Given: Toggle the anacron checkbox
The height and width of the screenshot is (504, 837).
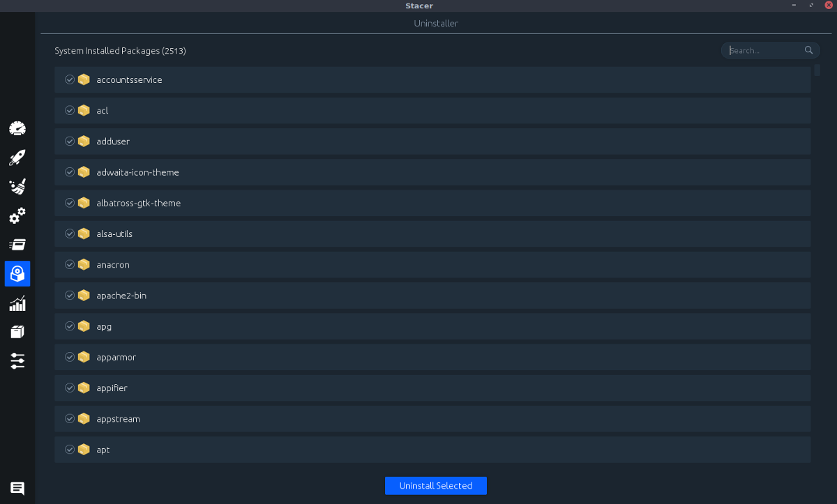Looking at the screenshot, I should coord(70,264).
